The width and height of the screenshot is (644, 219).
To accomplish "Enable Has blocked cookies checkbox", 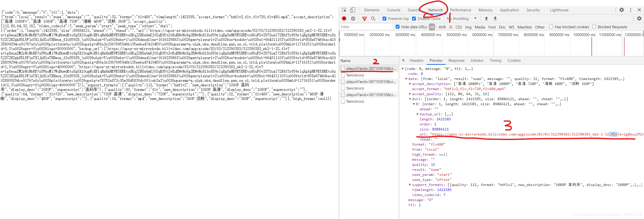I will click(551, 27).
